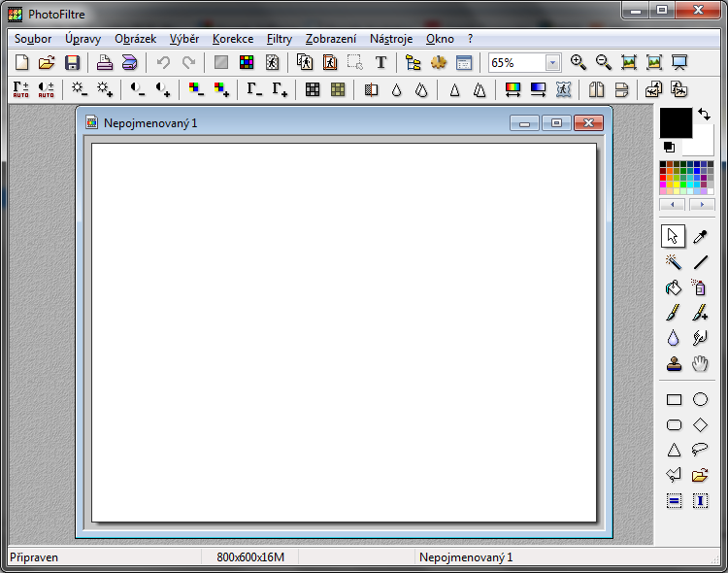Open the Korekce menu

coord(233,39)
